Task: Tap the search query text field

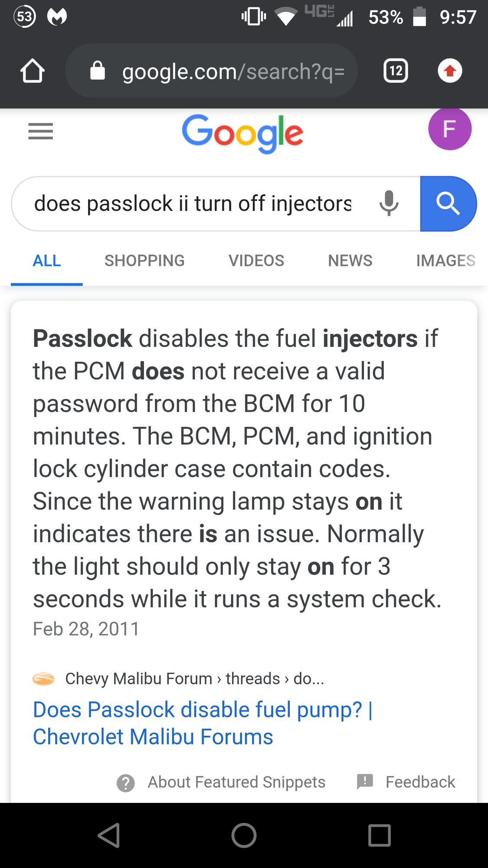Action: (193, 204)
